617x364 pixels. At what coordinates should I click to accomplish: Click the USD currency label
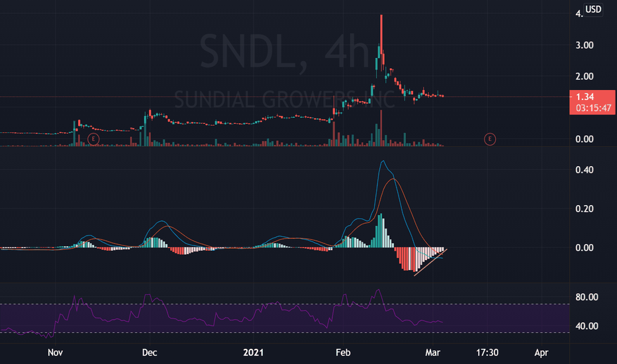593,9
